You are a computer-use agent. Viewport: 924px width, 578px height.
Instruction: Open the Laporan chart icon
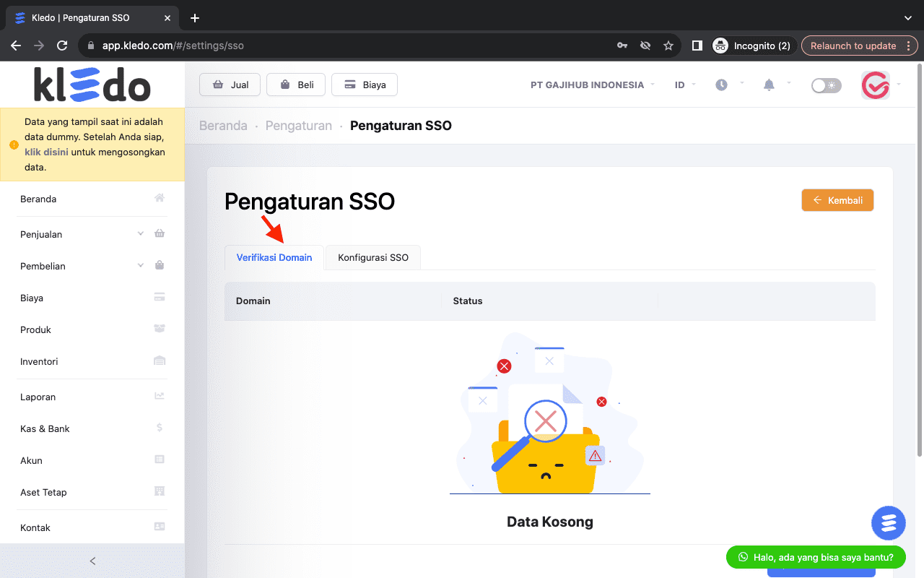[159, 395]
